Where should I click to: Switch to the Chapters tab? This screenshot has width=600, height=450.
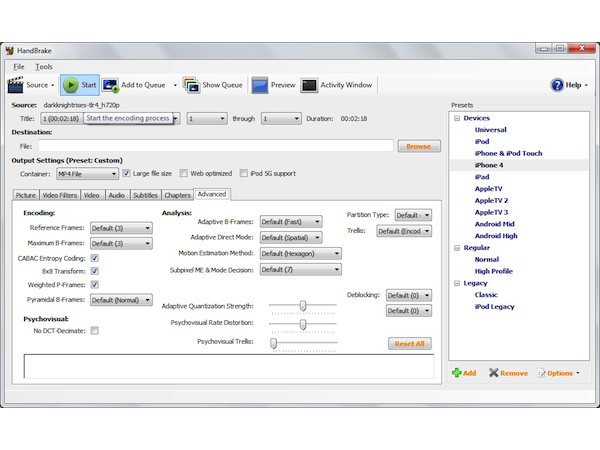pos(178,195)
